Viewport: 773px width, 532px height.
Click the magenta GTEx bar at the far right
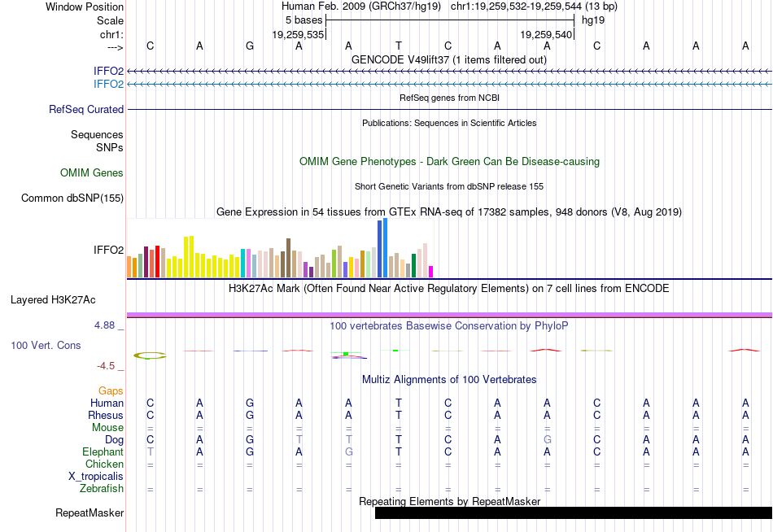[431, 272]
